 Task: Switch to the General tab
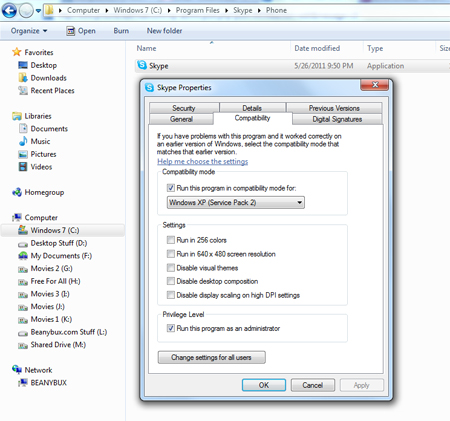181,119
